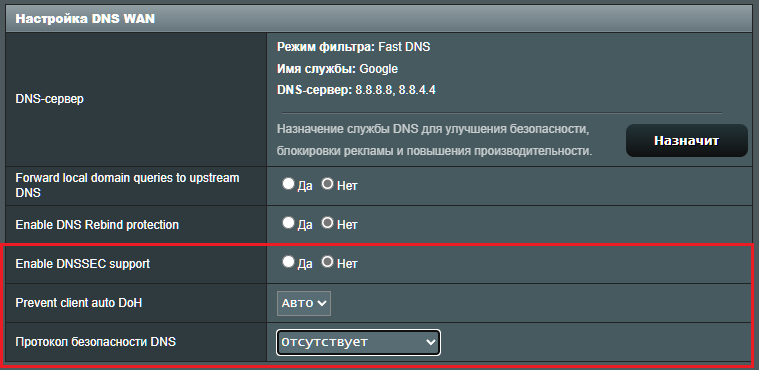Click the Enable DNSSEC support label

[83, 264]
